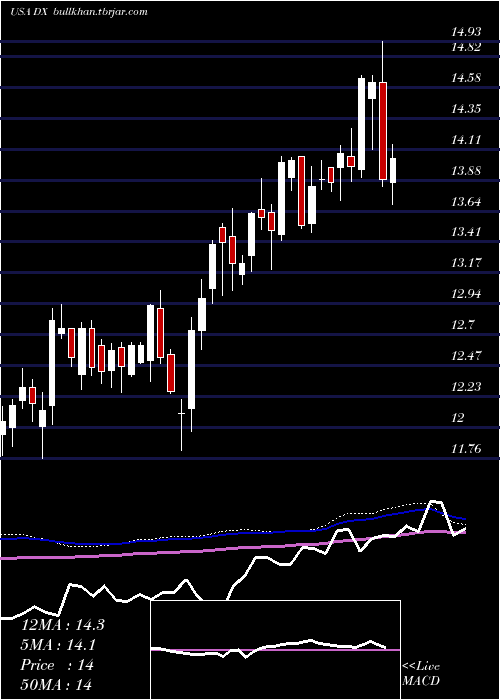Screen dimensions: 500x700
Task: Click the 12.94 price axis label
Action: pyautogui.click(x=466, y=294)
